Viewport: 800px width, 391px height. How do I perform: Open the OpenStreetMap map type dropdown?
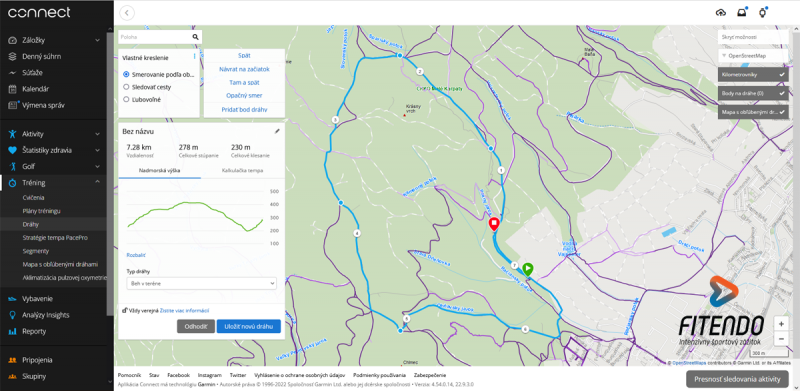pos(753,56)
